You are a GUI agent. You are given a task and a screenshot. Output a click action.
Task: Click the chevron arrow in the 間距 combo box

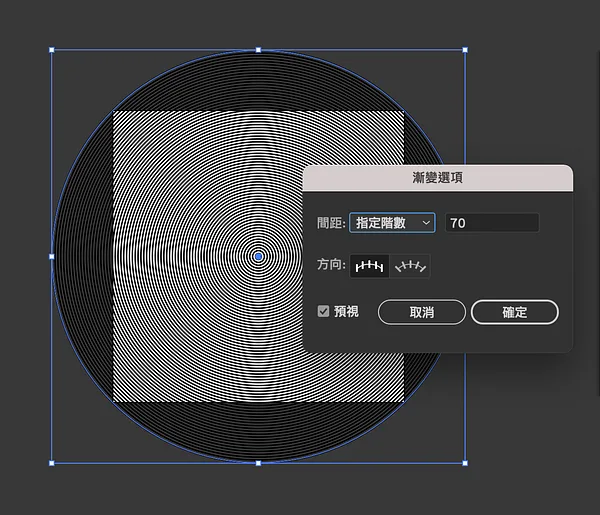426,223
